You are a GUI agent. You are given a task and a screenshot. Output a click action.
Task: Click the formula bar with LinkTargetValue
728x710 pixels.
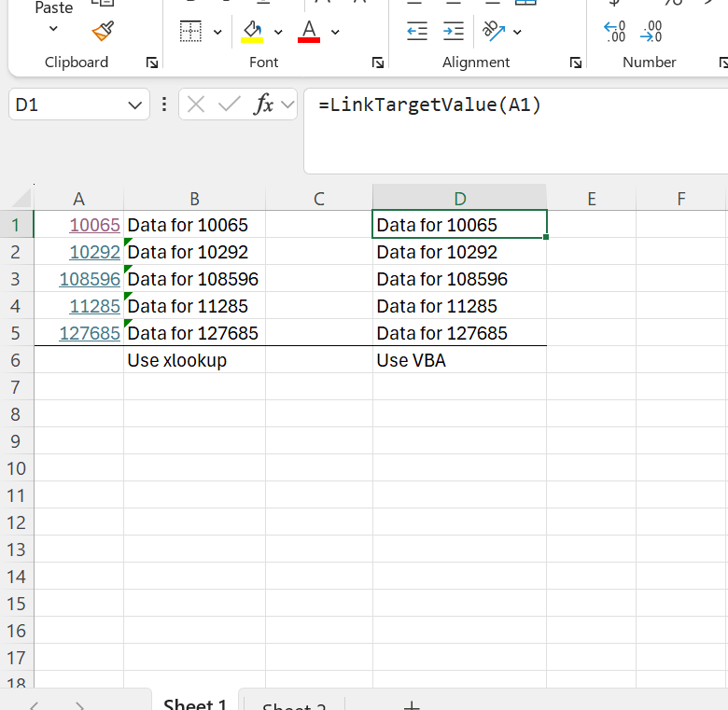click(x=515, y=132)
